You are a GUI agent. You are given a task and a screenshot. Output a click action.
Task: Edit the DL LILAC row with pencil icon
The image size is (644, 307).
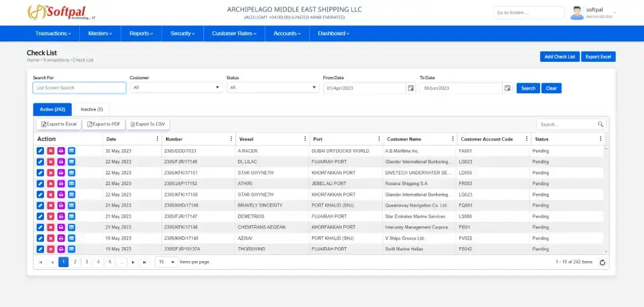coord(40,162)
